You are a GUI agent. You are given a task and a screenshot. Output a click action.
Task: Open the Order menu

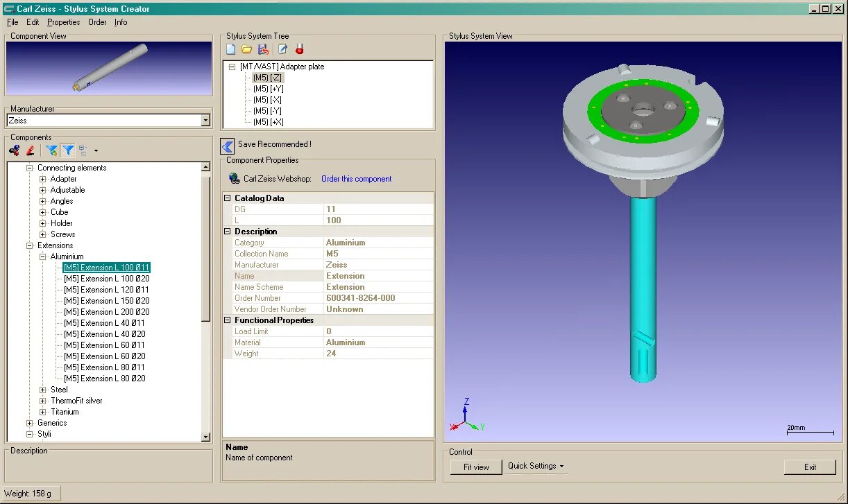[97, 22]
